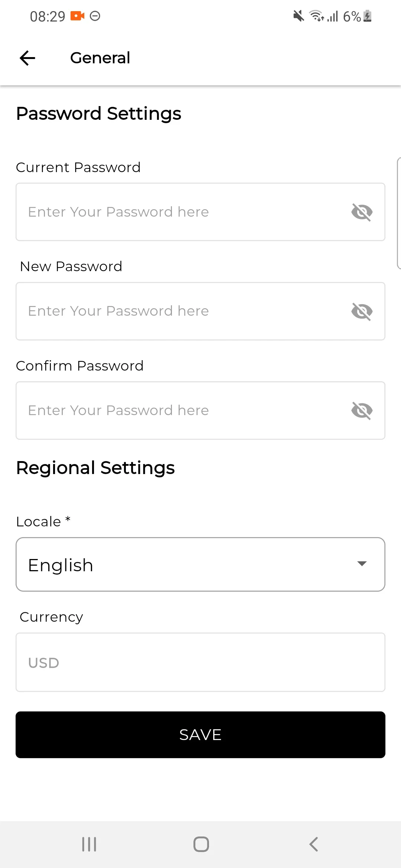Toggle New Password visibility eye icon
Image resolution: width=401 pixels, height=868 pixels.
pos(362,311)
